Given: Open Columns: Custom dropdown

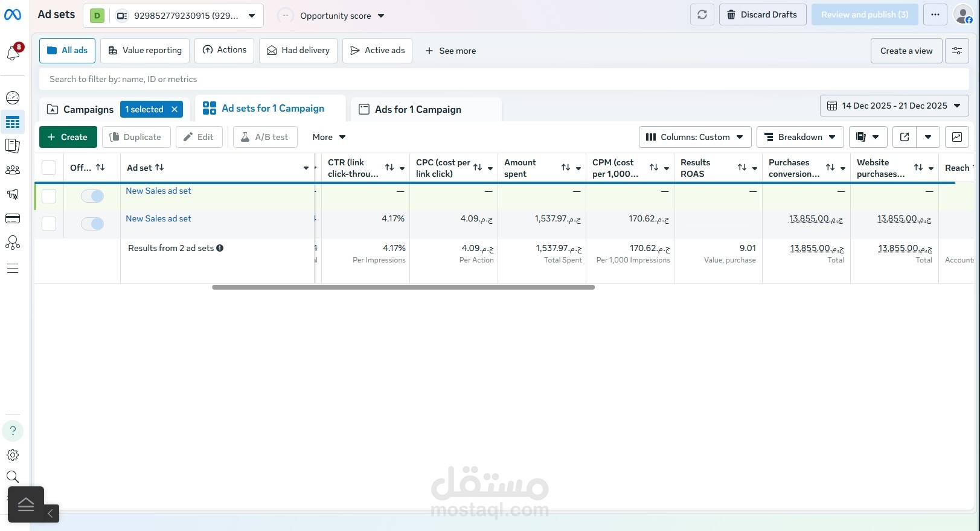Looking at the screenshot, I should click(695, 137).
